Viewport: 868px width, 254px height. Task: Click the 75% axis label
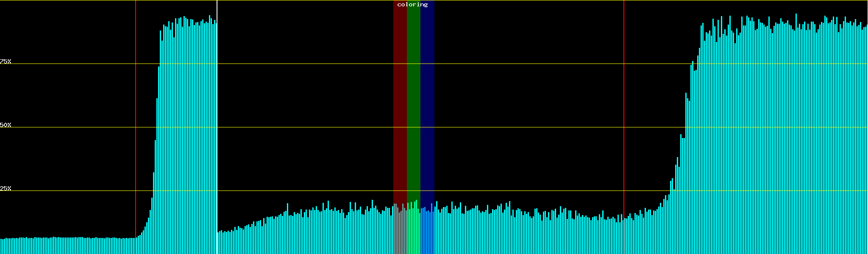click(6, 61)
